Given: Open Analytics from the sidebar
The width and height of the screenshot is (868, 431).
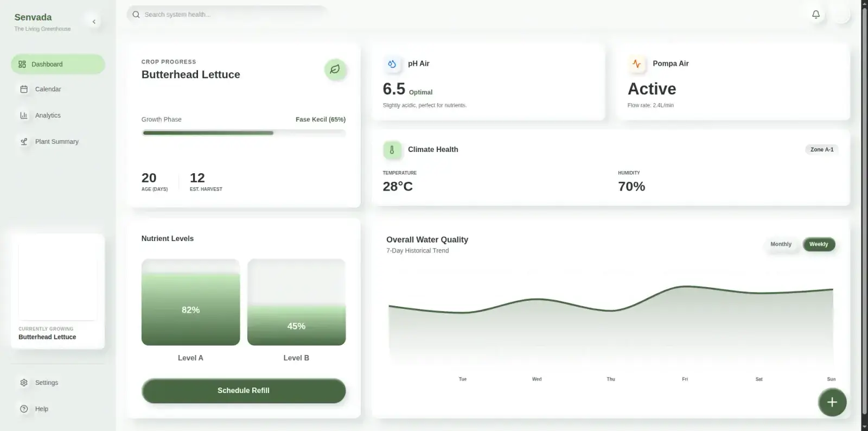Looking at the screenshot, I should [58, 115].
